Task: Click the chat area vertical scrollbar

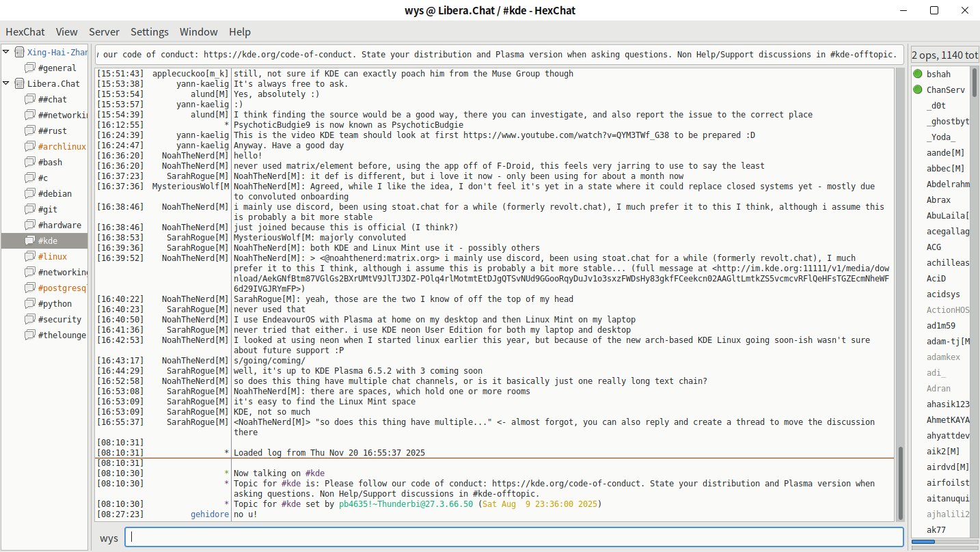Action: click(x=900, y=273)
